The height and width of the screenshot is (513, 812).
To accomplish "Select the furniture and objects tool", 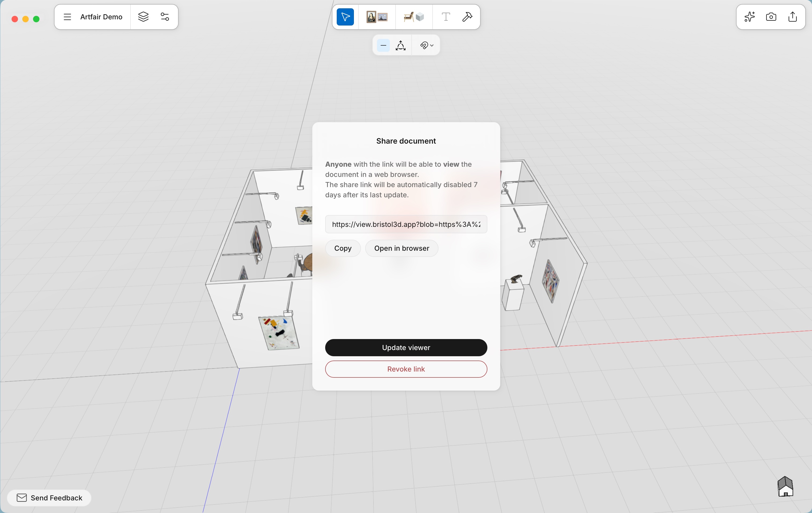I will click(x=412, y=17).
